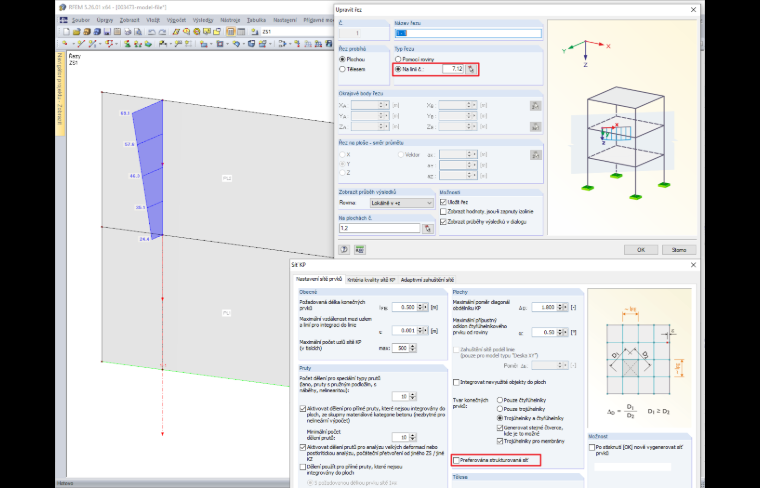Click the units and decimals icon beside help icon
The height and width of the screenshot is (488, 760).
(360, 250)
